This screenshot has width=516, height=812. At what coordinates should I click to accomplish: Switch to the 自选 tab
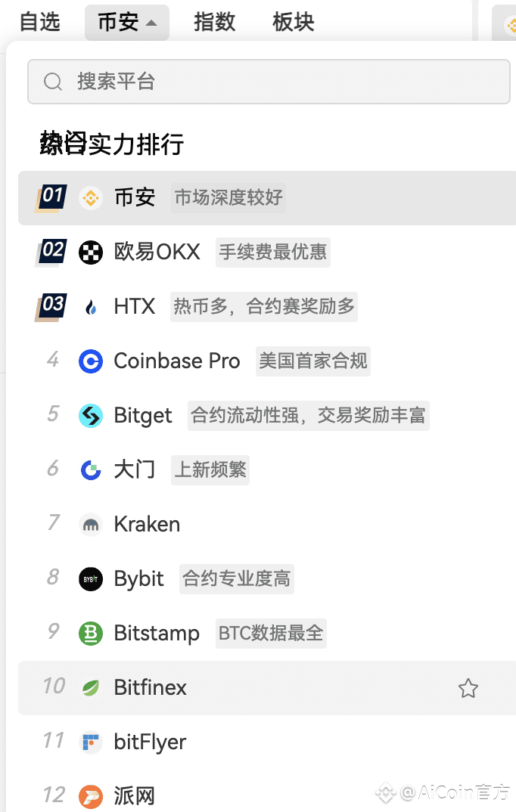(39, 22)
